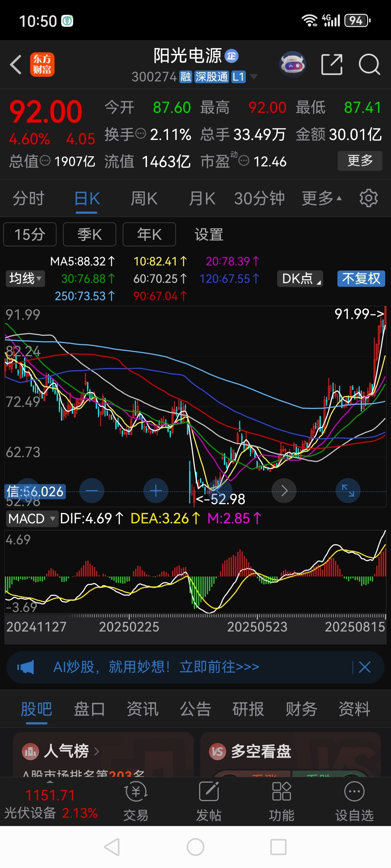Tap the 发帖 post icon
Viewport: 391px width, 868px height.
pyautogui.click(x=209, y=791)
